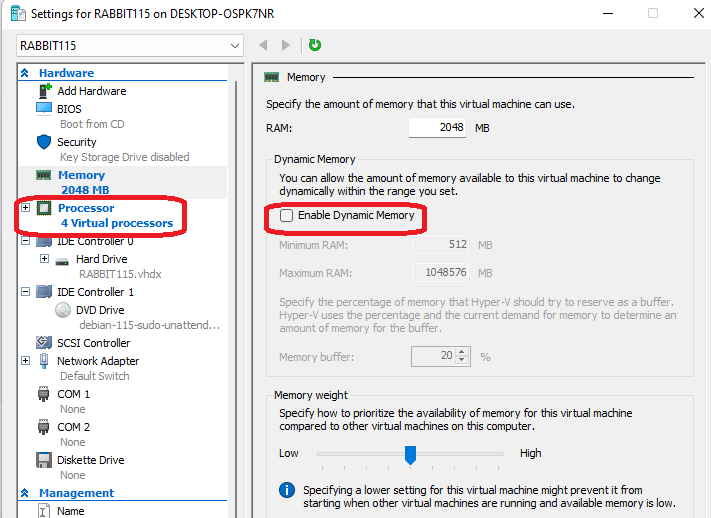Expand the Hard Drive tree node
The image size is (711, 518).
click(x=44, y=259)
